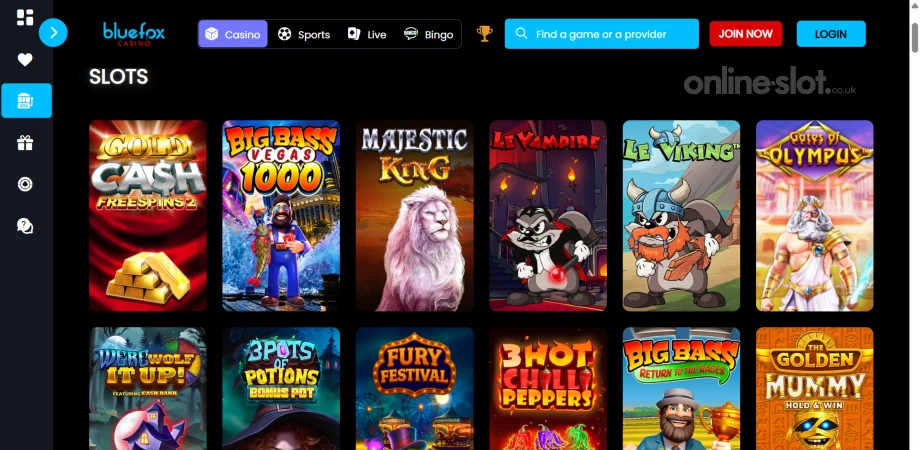
Task: Open The Golden Mummy slot thumbnail
Action: (815, 388)
